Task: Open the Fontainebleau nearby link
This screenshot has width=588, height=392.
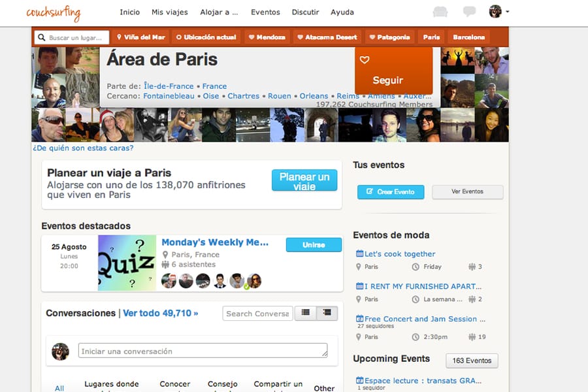Action: [169, 96]
